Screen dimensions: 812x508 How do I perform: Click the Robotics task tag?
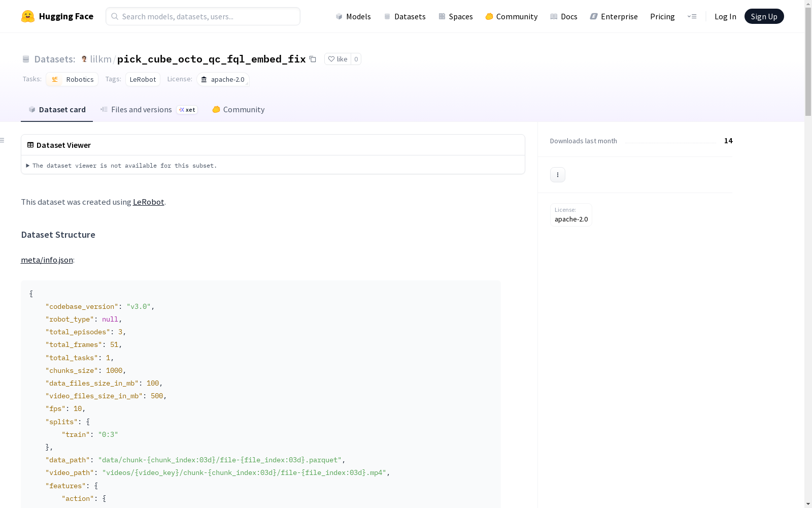[72, 79]
